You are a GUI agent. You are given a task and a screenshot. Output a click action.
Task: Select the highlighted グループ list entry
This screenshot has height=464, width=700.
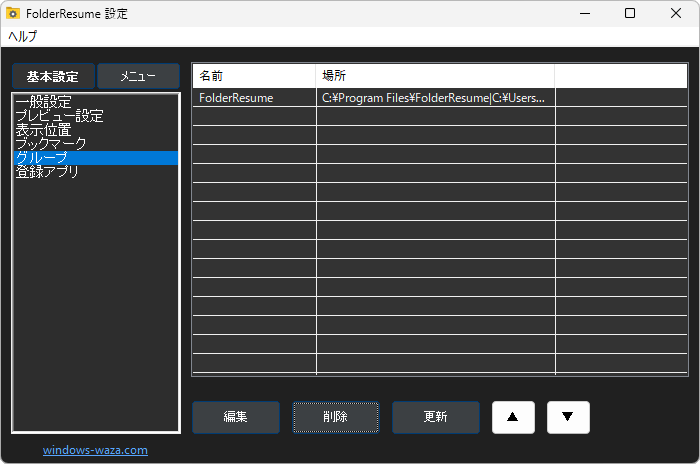pos(96,158)
